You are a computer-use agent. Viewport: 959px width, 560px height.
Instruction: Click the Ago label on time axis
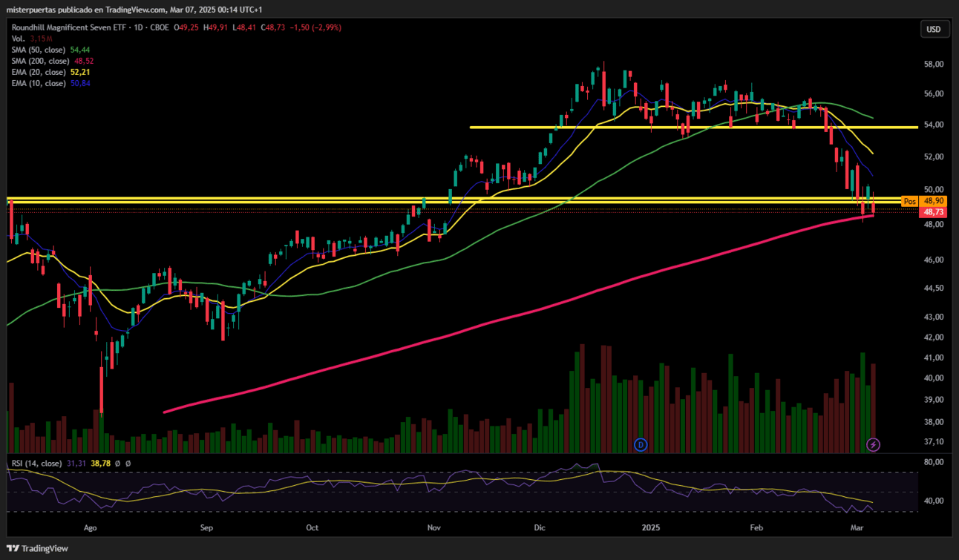pyautogui.click(x=91, y=528)
